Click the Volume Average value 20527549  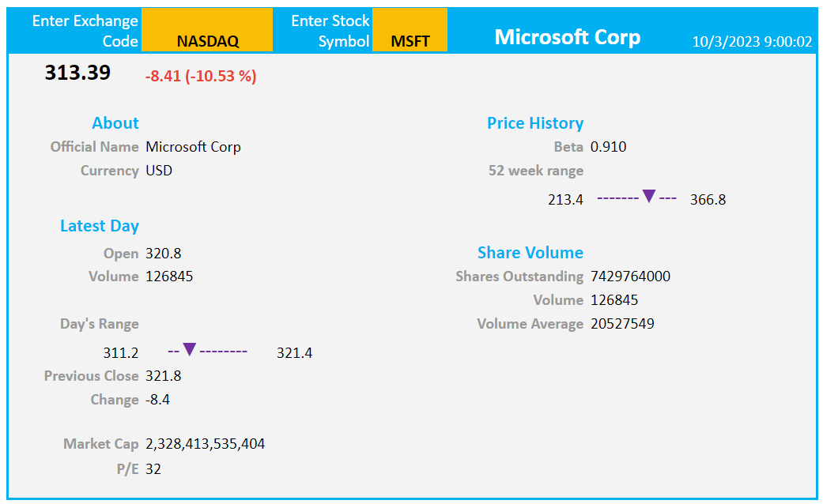[622, 324]
